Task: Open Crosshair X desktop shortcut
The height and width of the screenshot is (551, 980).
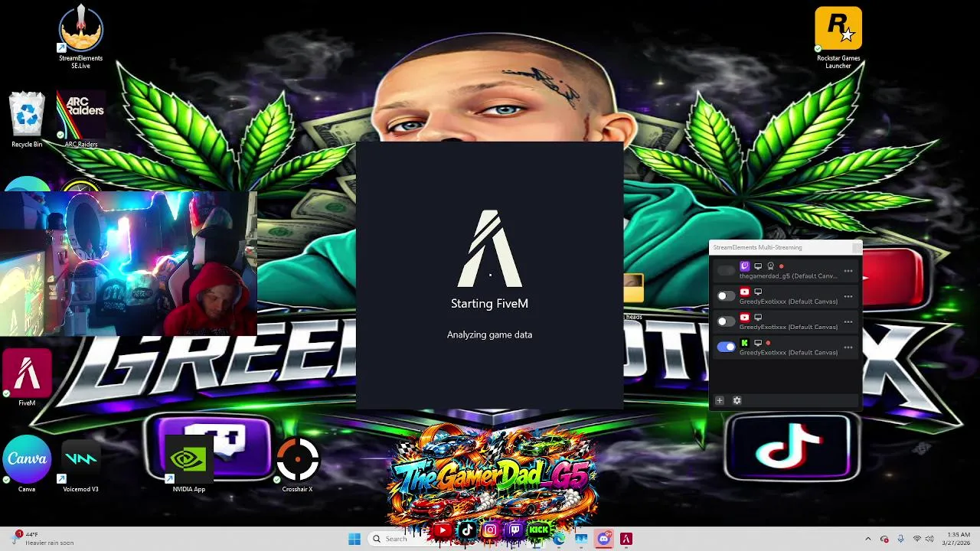Action: [297, 464]
